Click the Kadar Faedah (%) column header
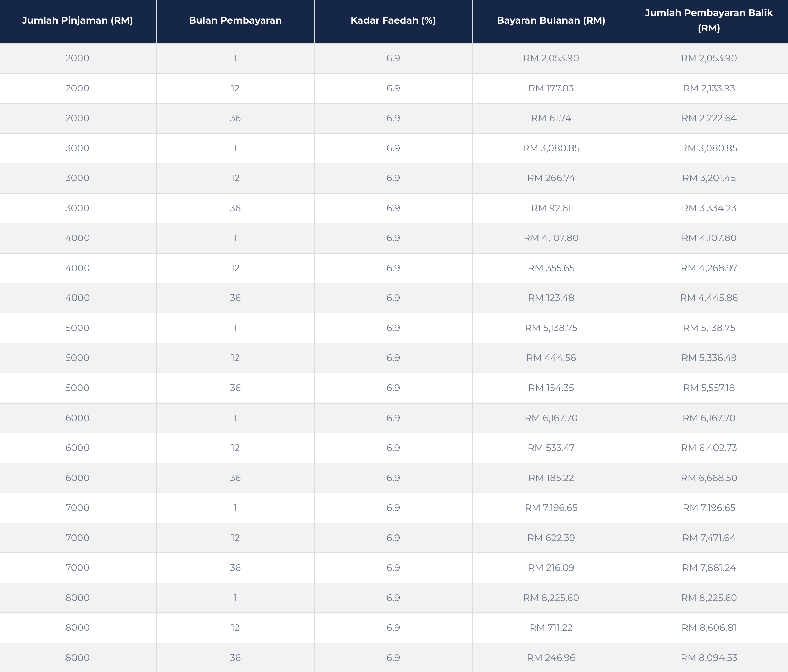This screenshot has height=672, width=788. coord(393,20)
